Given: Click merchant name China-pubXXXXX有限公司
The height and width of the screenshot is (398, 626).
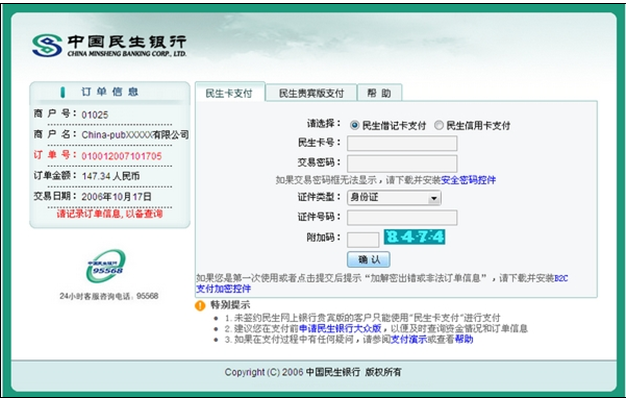Looking at the screenshot, I should (x=135, y=135).
